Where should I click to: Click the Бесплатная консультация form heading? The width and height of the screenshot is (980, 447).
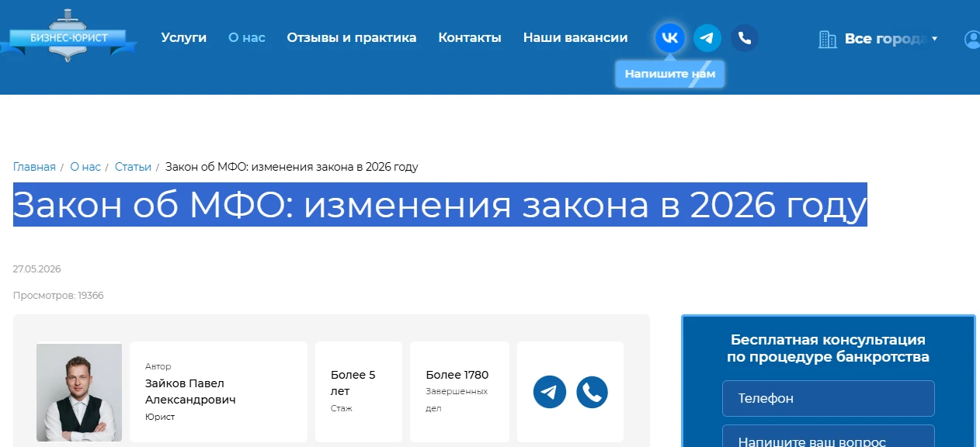(x=828, y=348)
